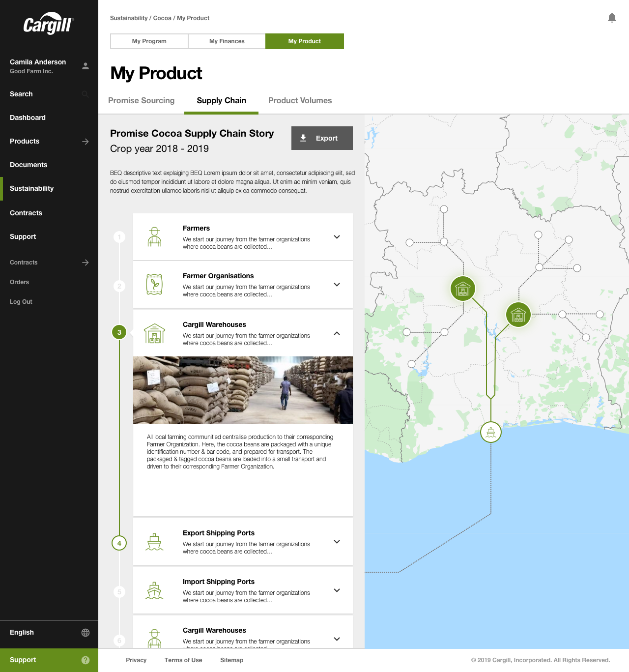629x672 pixels.
Task: Click Cocoa in the breadcrumb
Action: 162,18
